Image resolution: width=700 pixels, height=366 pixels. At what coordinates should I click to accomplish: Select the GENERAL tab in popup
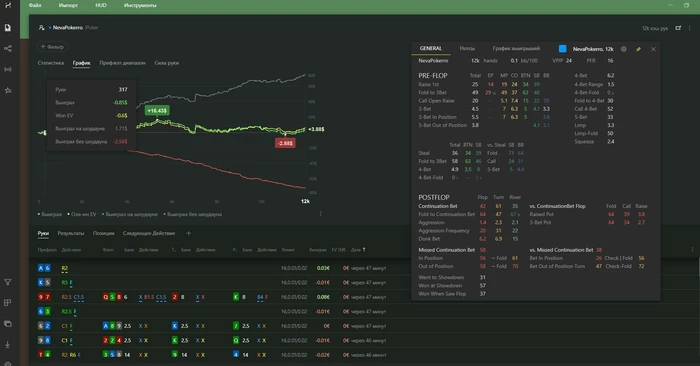(431, 48)
